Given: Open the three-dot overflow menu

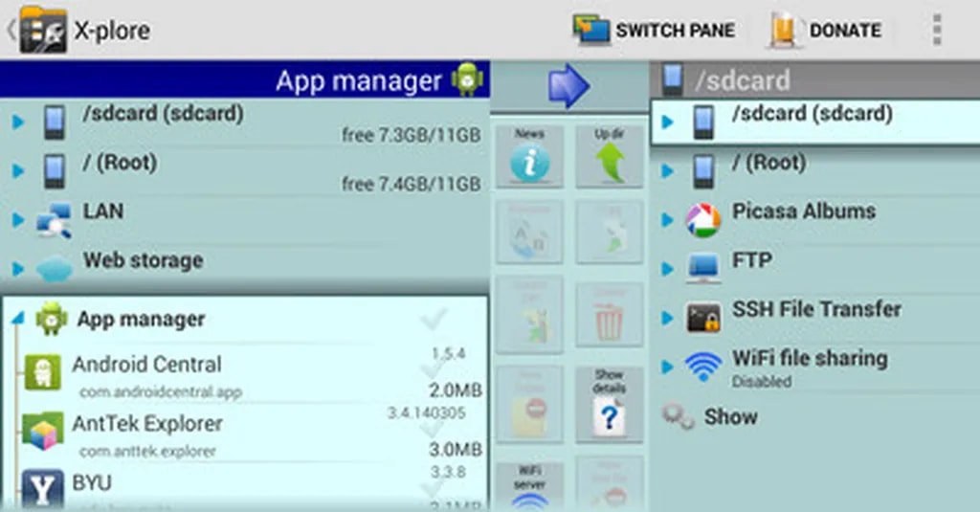Looking at the screenshot, I should pyautogui.click(x=935, y=30).
